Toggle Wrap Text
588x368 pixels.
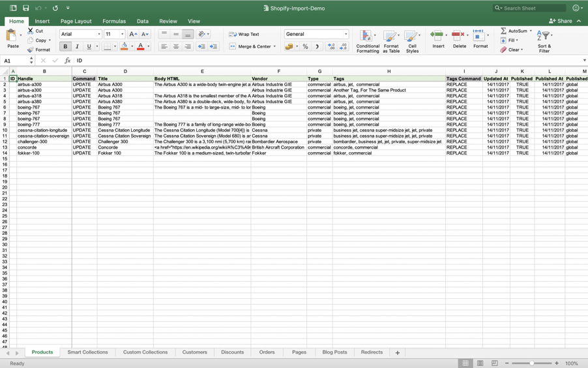244,34
